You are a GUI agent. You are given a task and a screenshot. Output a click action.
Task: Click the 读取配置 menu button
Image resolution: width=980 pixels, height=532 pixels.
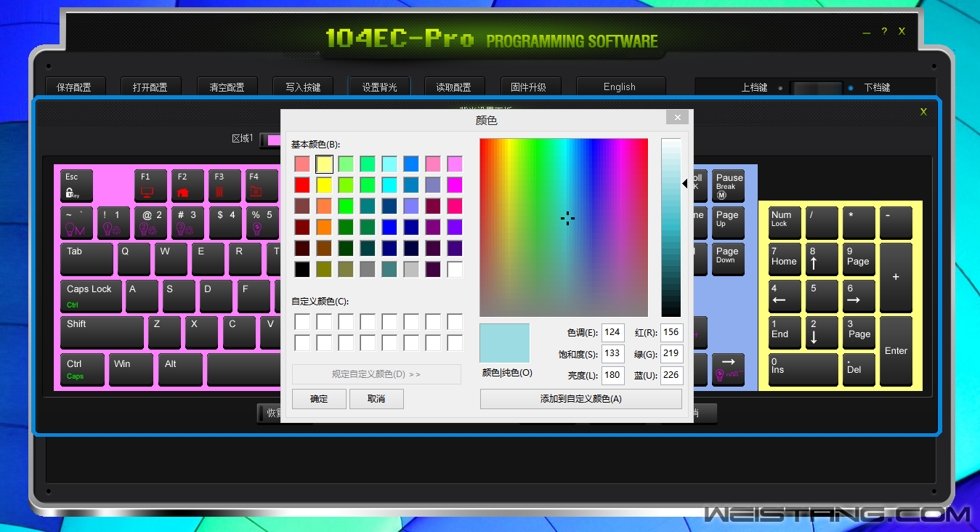[454, 87]
